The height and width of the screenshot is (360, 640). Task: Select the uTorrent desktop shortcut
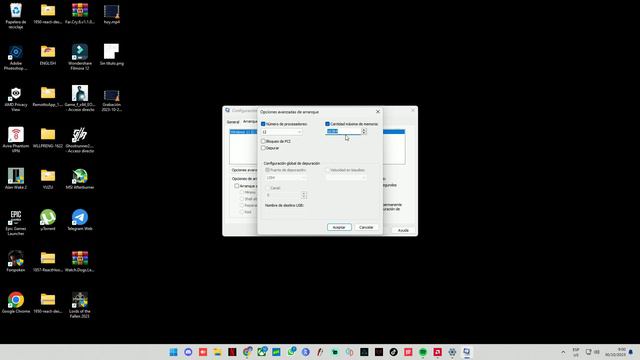click(48, 220)
